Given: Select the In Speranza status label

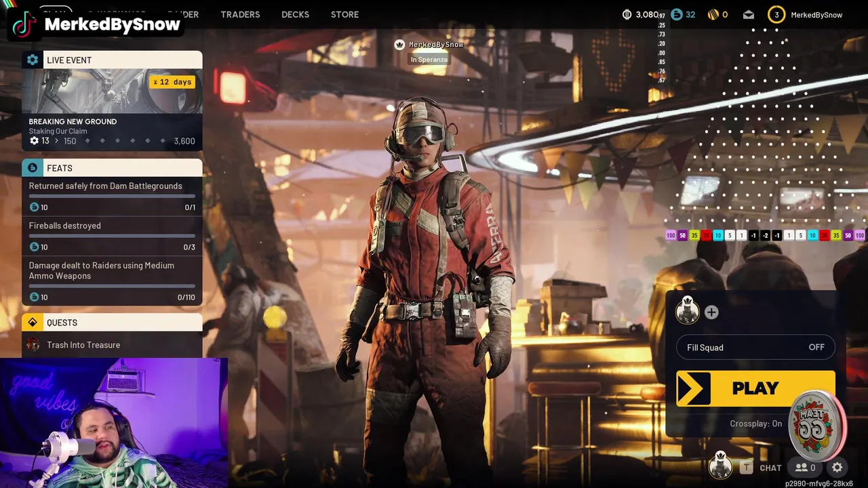Looking at the screenshot, I should tap(429, 60).
